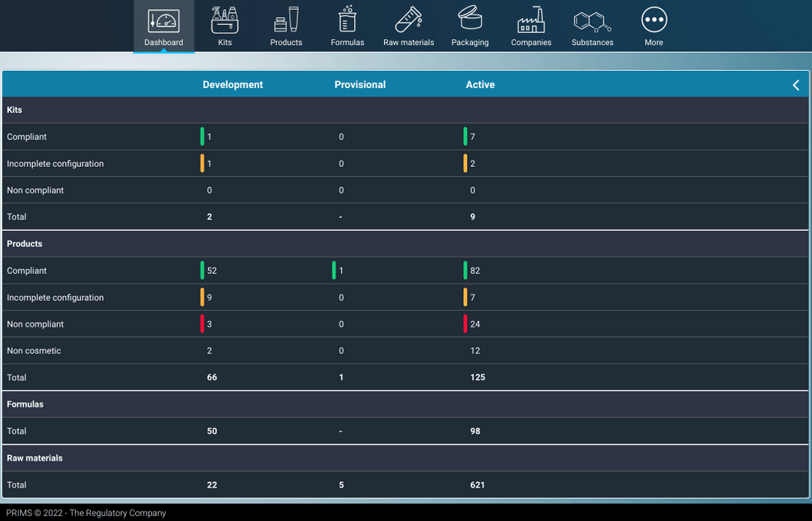
Task: Open Packaging using the jar icon
Action: click(469, 20)
